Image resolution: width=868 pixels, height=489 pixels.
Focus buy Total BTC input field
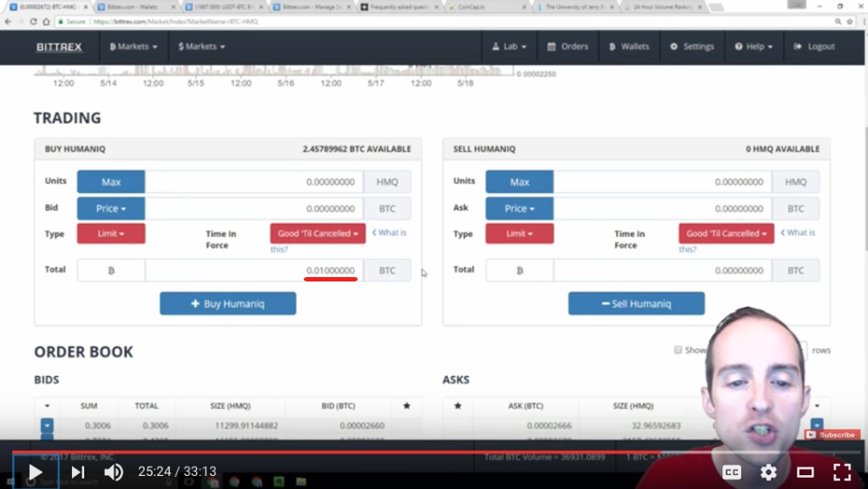pos(253,270)
